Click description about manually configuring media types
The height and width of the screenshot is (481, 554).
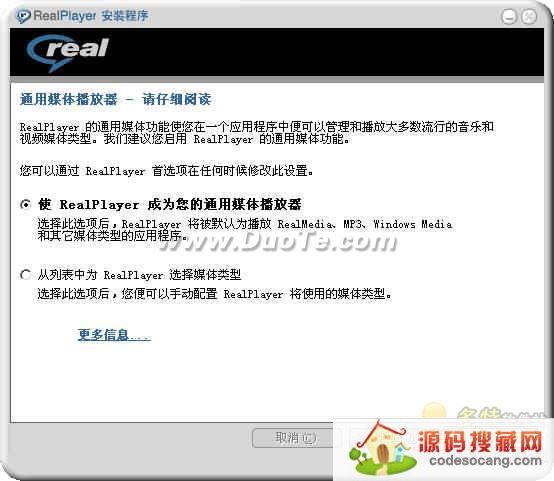[x=214, y=293]
